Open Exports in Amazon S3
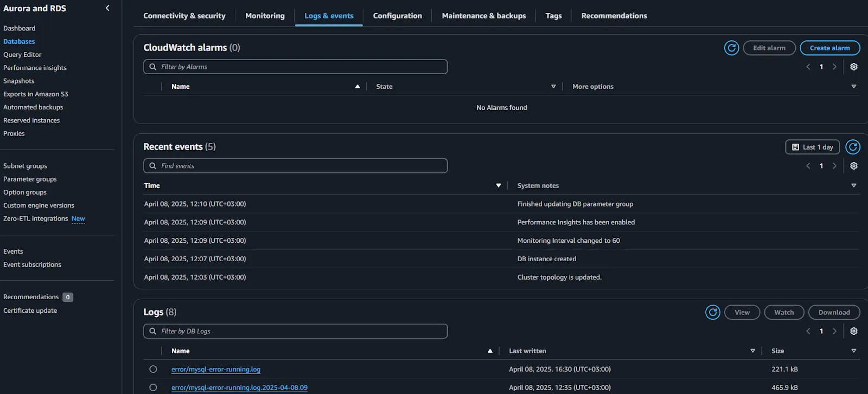This screenshot has height=394, width=868. point(36,94)
